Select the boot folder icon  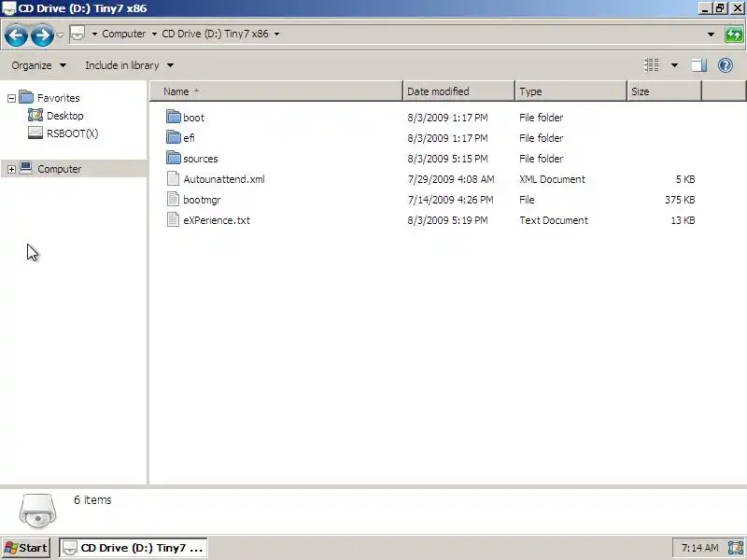coord(174,117)
